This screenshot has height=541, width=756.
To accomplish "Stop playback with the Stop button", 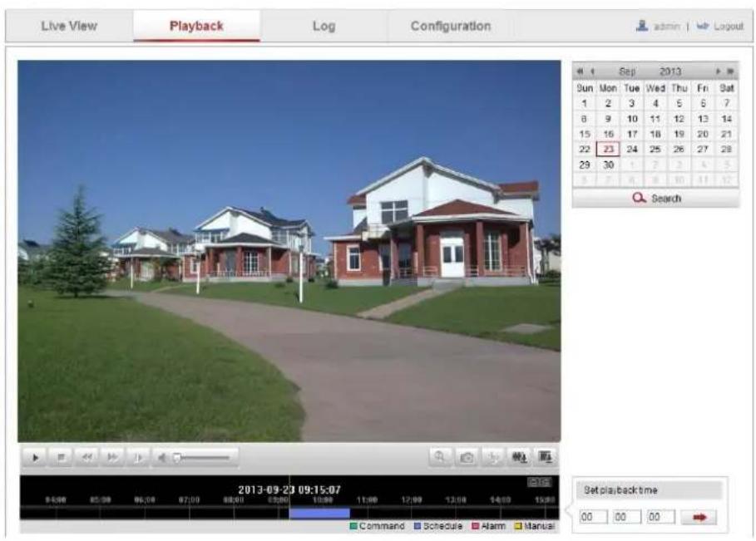I will click(61, 457).
